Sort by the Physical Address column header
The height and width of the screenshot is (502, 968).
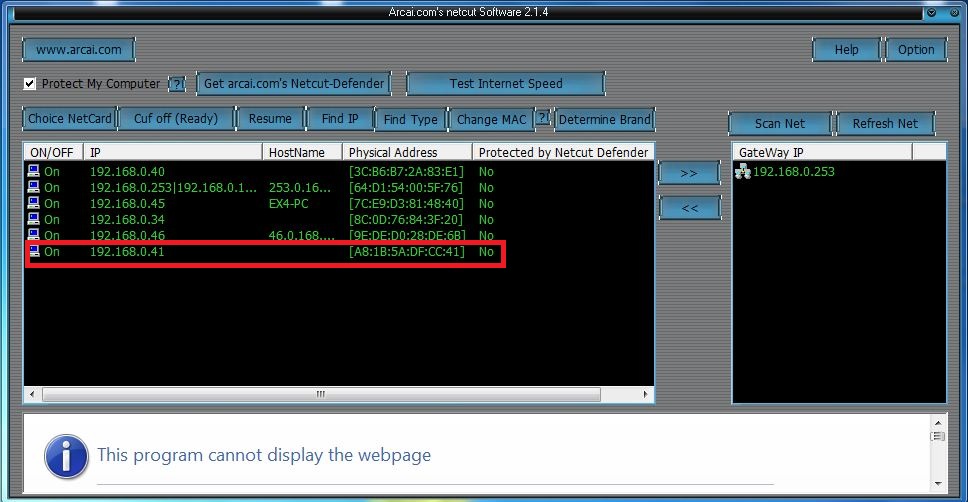click(407, 152)
